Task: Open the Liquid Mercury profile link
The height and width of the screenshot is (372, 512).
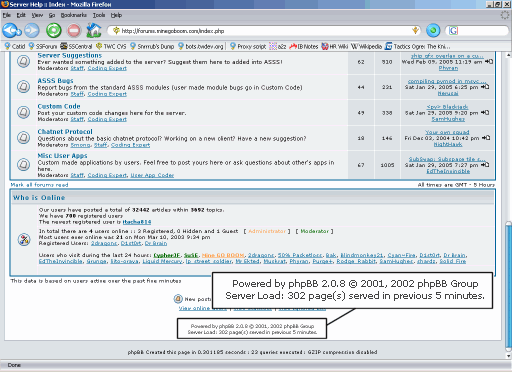Action: click(162, 261)
